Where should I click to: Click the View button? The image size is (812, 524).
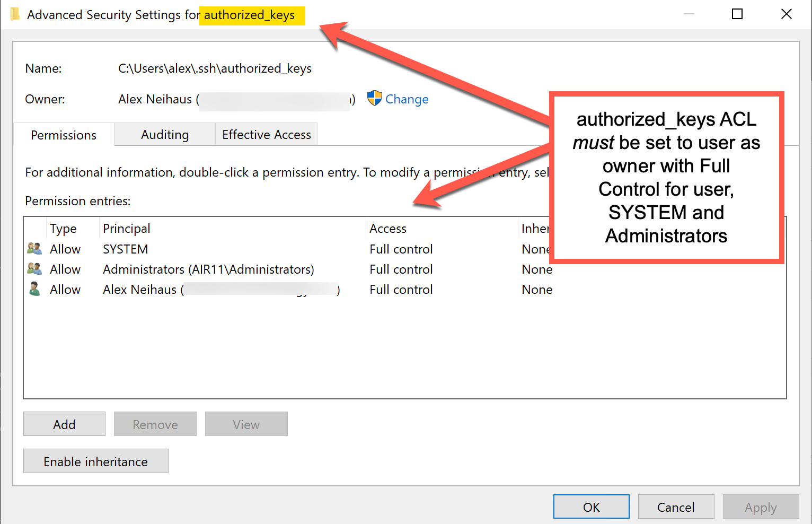(246, 424)
